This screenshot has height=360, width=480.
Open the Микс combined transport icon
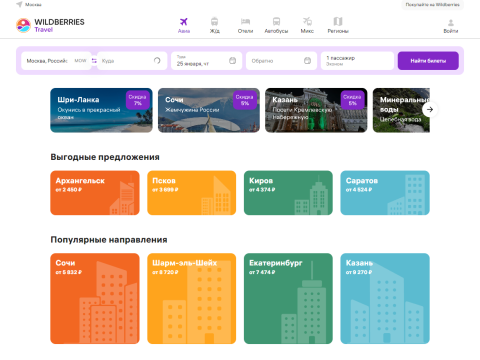tap(307, 22)
